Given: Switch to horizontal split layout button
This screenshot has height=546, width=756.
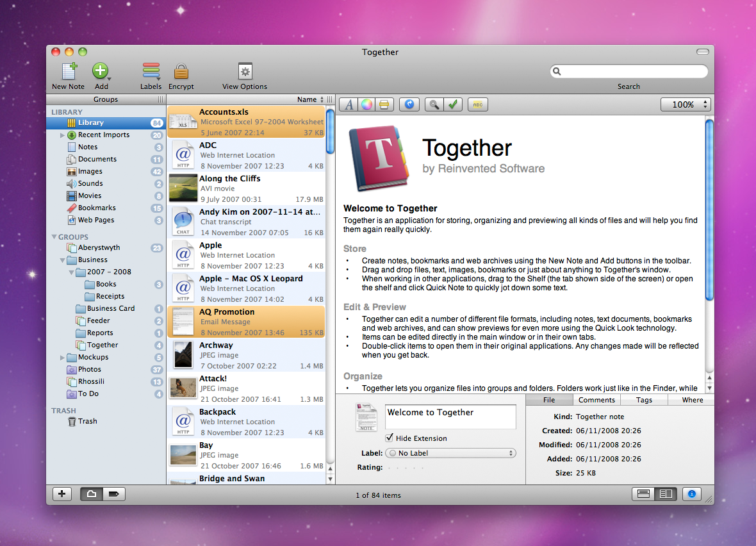Looking at the screenshot, I should pyautogui.click(x=643, y=494).
